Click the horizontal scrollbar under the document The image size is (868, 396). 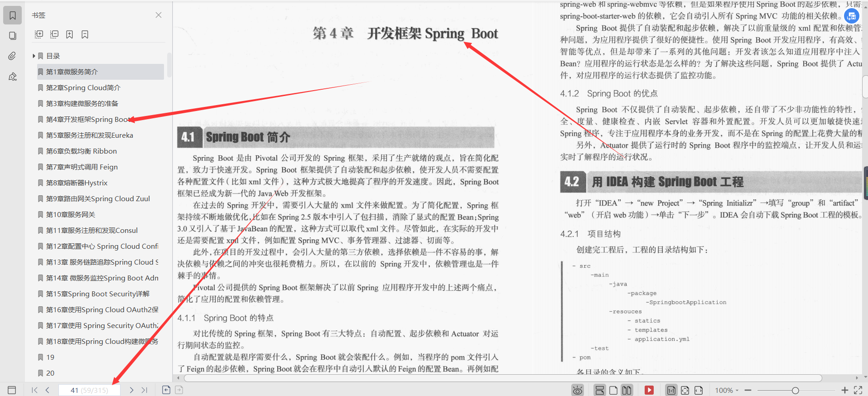click(x=503, y=378)
